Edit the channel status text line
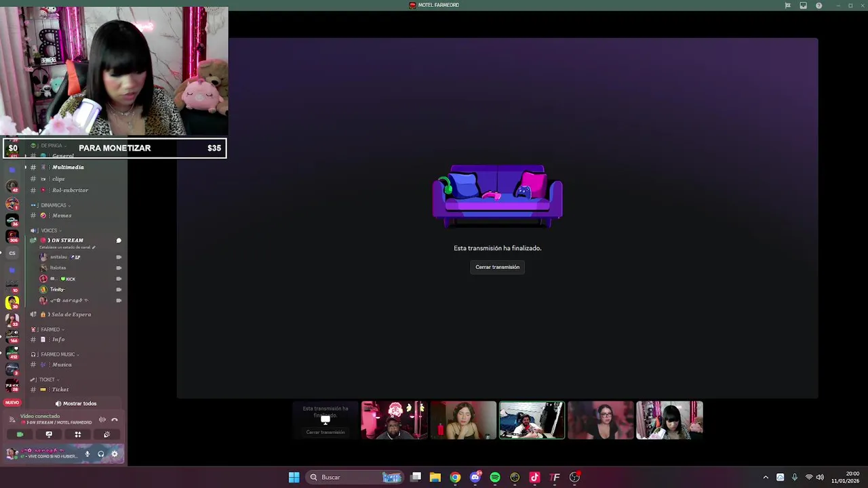The image size is (868, 488). tap(67, 247)
